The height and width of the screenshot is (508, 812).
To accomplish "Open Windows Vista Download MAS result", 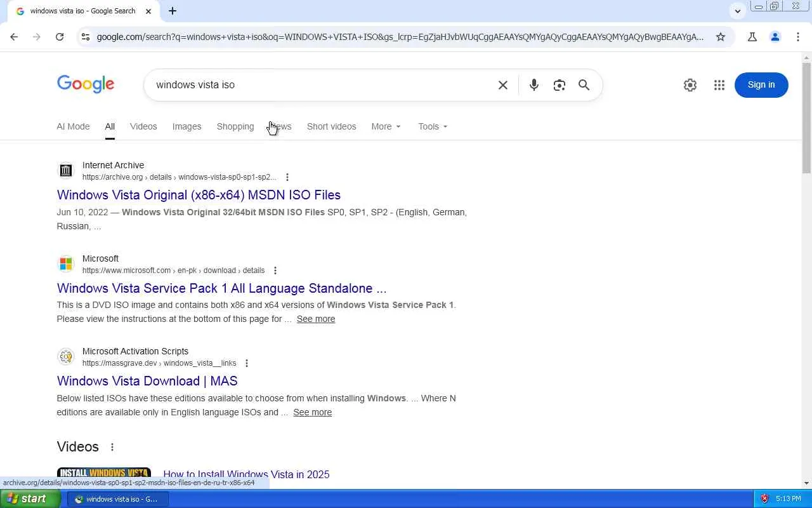I will coord(147,381).
